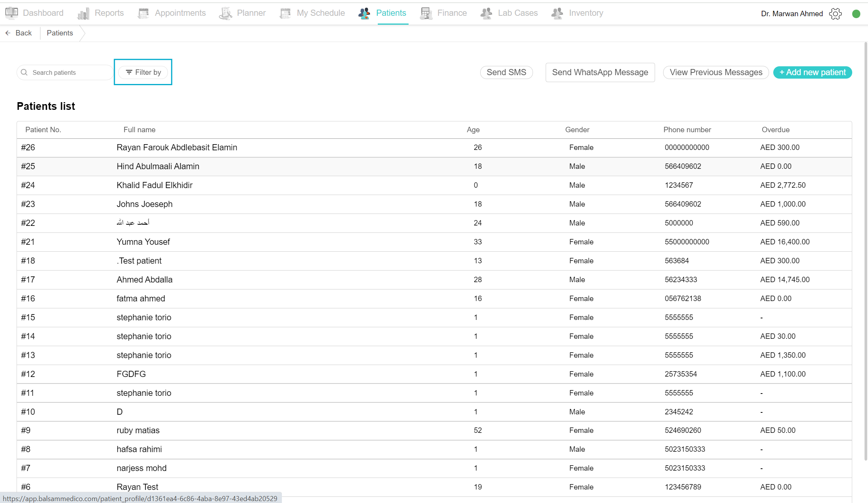The width and height of the screenshot is (868, 503).
Task: Click Add new patient button
Action: tap(813, 72)
